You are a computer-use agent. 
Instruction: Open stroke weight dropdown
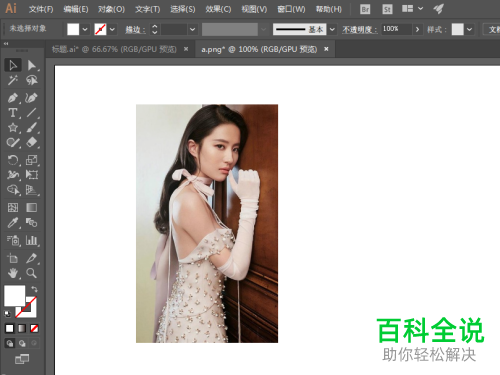(192, 29)
